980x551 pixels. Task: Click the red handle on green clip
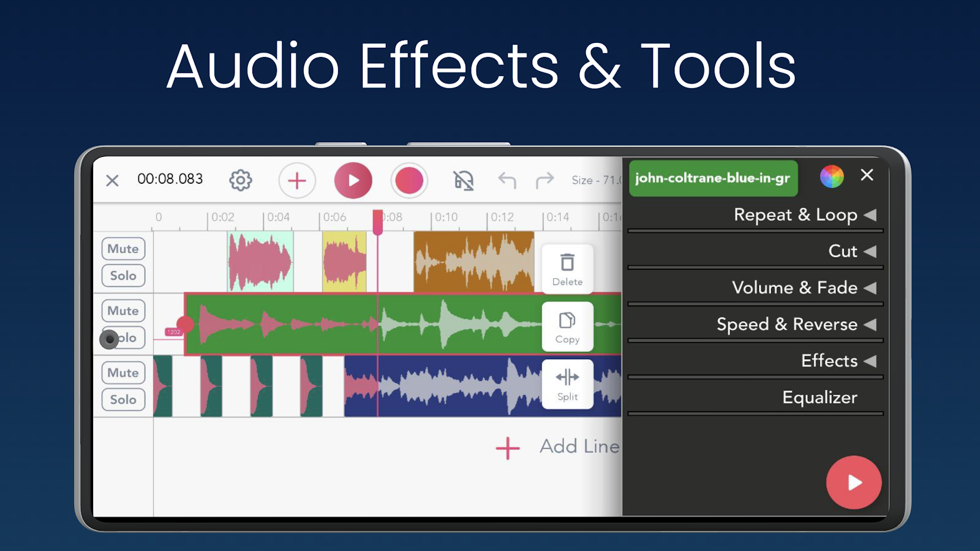[185, 324]
